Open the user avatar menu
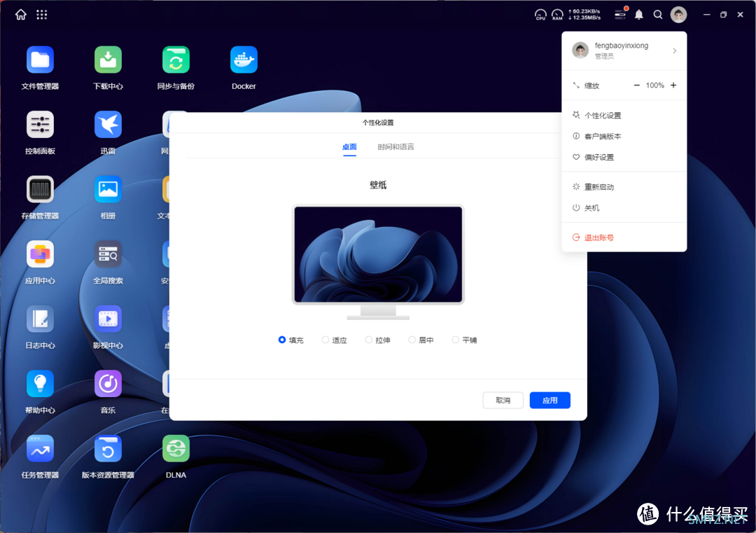The image size is (756, 533). point(678,15)
